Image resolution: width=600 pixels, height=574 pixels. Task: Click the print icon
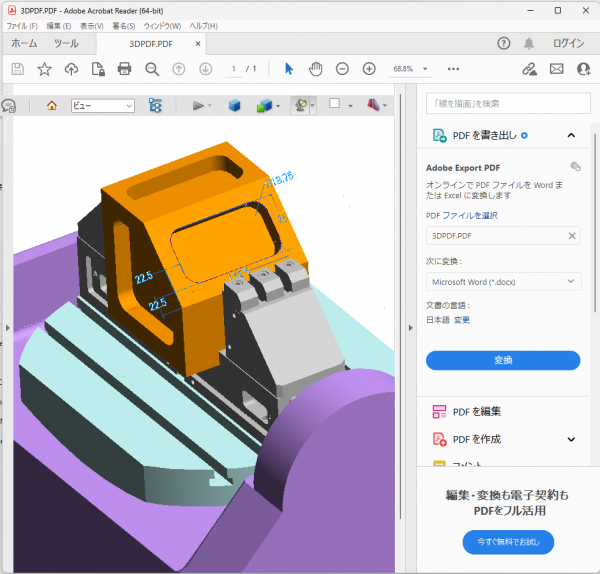125,68
